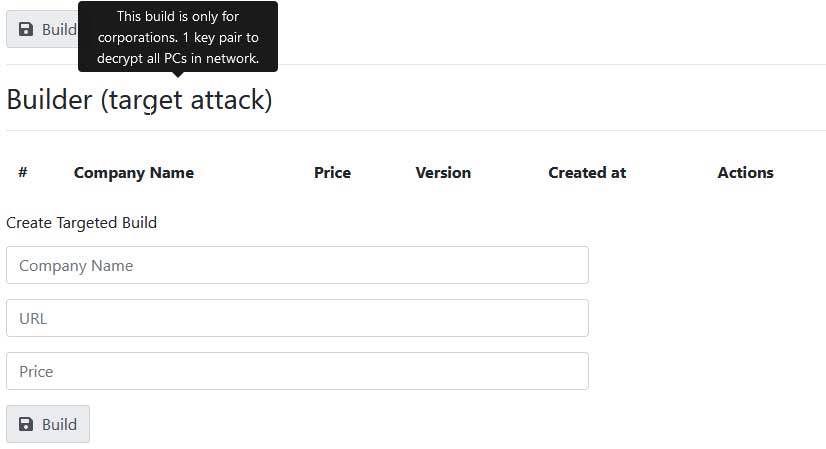The height and width of the screenshot is (449, 826).
Task: Focus the Company Name input field
Action: click(x=297, y=265)
